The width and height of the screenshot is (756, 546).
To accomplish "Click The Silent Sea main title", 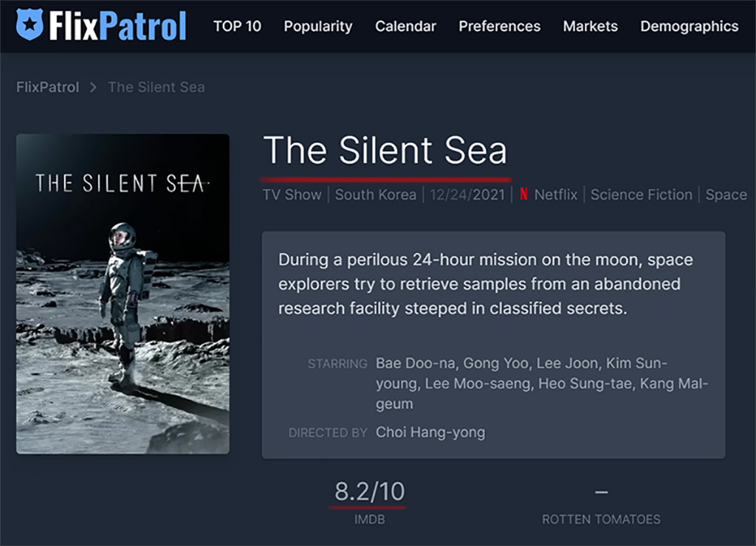I will point(385,150).
